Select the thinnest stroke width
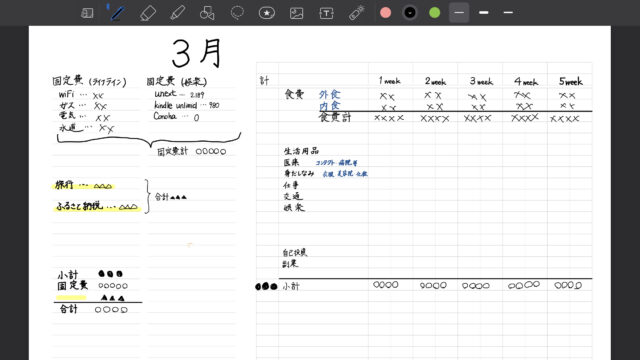640x360 pixels. point(459,13)
